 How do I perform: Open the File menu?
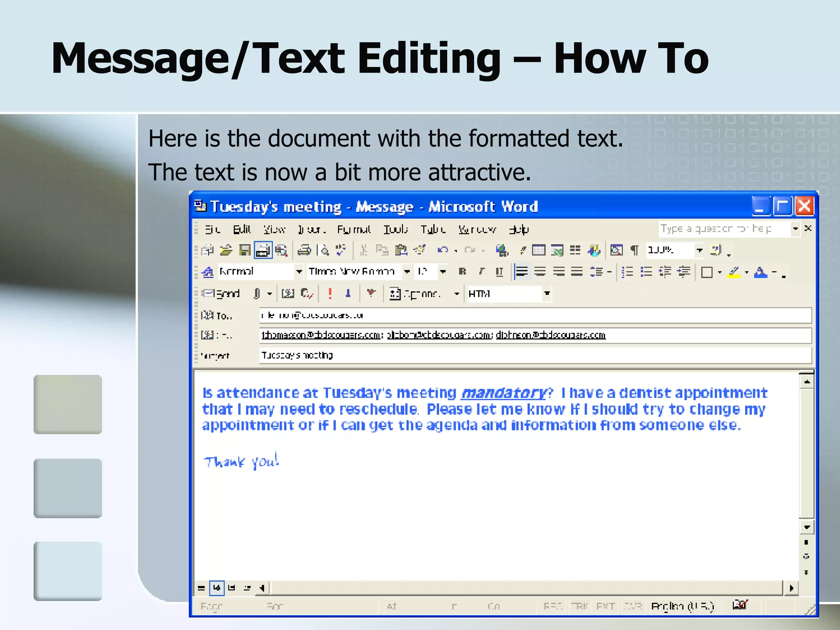tap(212, 229)
